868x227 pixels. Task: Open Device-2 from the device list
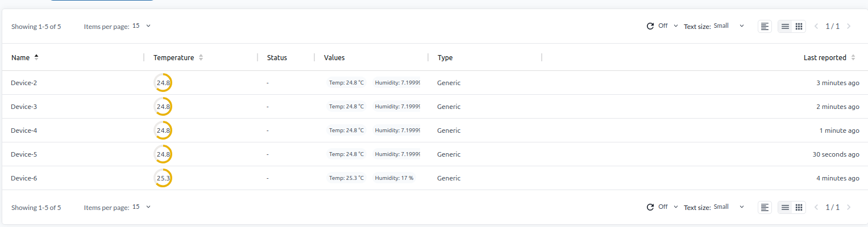click(24, 83)
